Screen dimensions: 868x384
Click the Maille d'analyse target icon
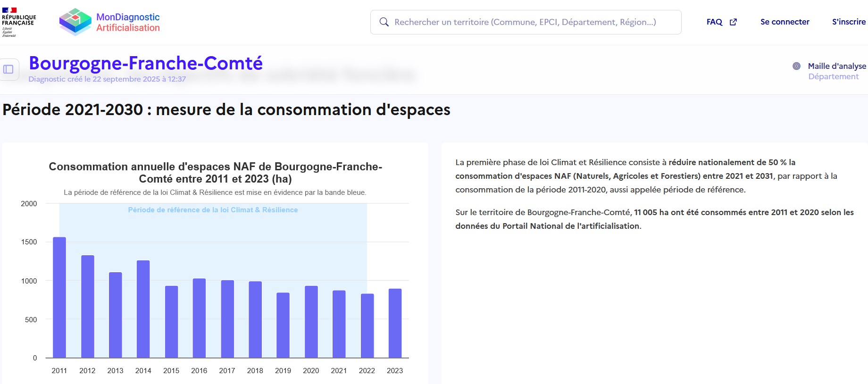coord(796,66)
